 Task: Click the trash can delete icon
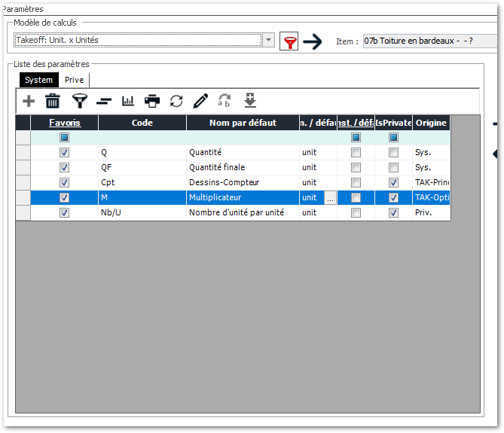pyautogui.click(x=53, y=101)
